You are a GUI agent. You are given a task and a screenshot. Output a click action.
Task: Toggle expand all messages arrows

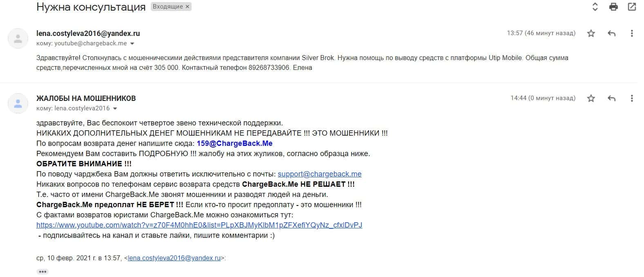[x=595, y=7]
